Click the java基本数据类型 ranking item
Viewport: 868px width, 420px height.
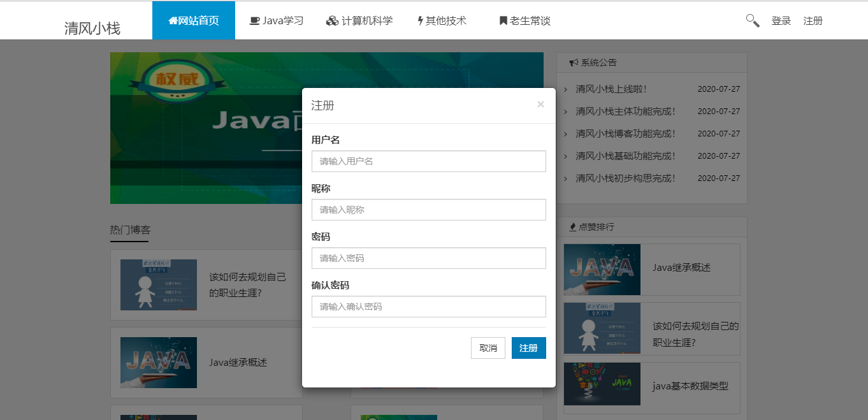point(652,384)
